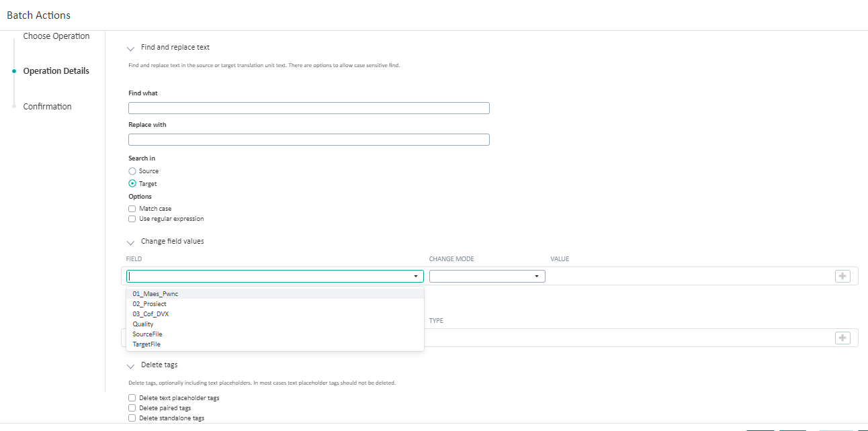Select the Target radio button
Viewport: 868px width, 431px height.
click(x=132, y=183)
